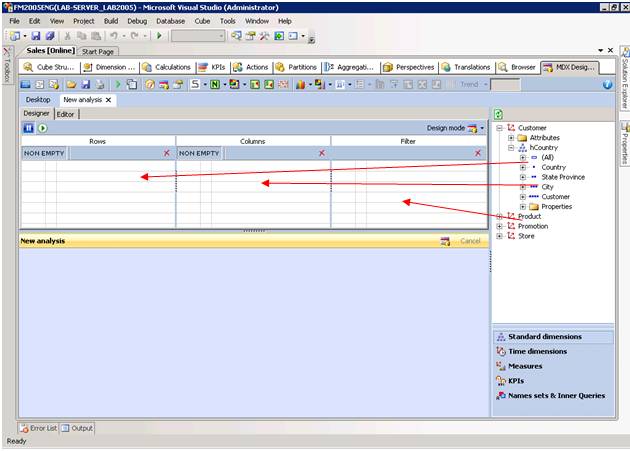Screen dimensions: 630x451
Task: Close the New analysis tab
Action: [108, 100]
